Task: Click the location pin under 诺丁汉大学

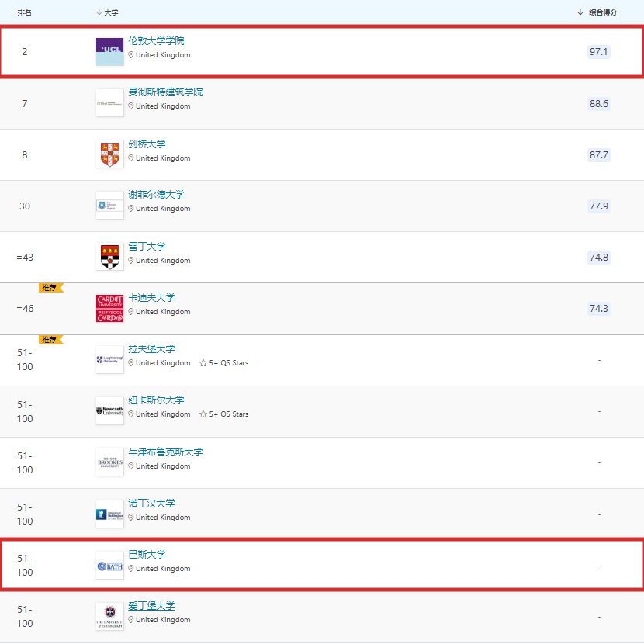Action: coord(131,518)
